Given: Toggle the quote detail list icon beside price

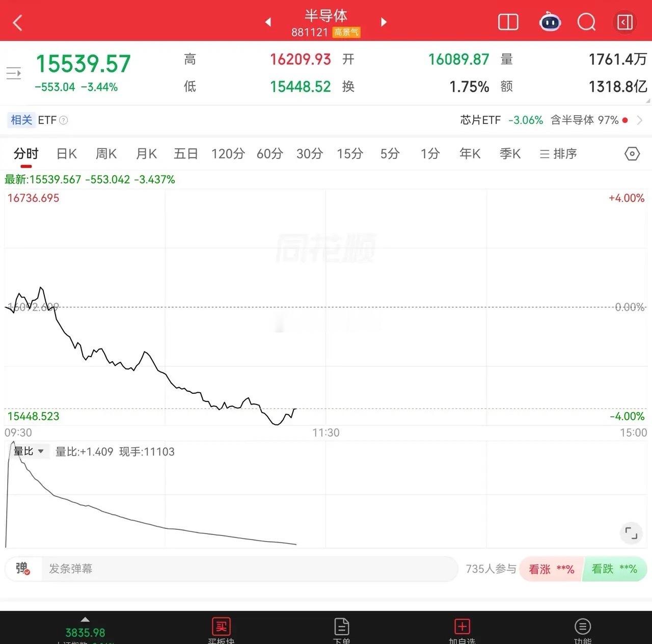Looking at the screenshot, I should pyautogui.click(x=14, y=73).
